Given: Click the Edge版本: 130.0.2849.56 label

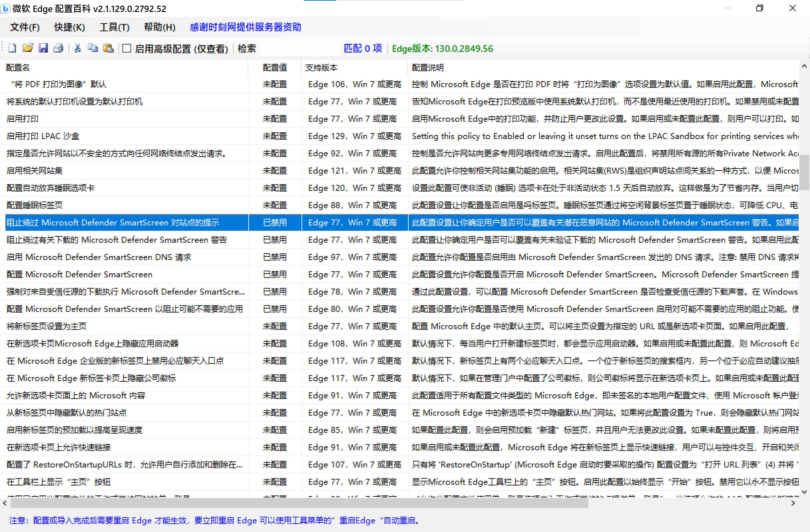Looking at the screenshot, I should pos(442,49).
